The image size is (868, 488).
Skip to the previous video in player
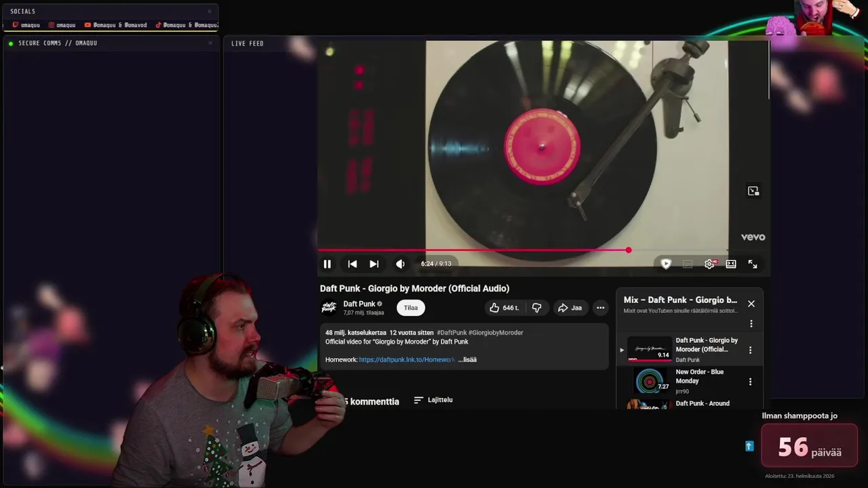(x=352, y=264)
